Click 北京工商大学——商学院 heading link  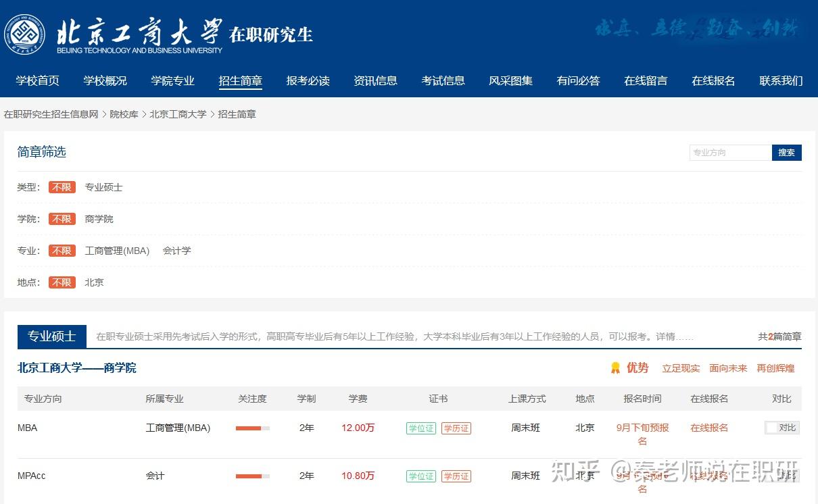[x=77, y=368]
